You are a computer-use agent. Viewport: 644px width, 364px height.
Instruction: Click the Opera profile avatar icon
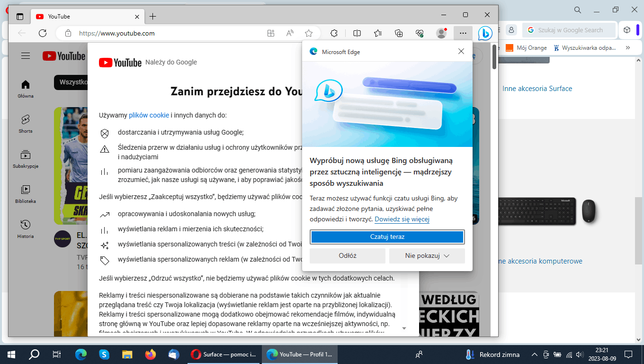(511, 30)
